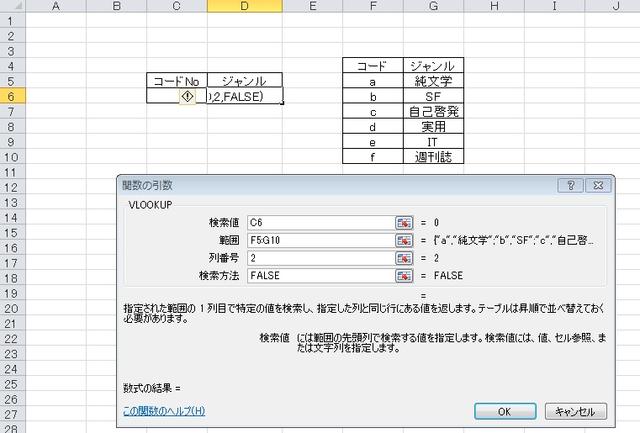Click the cell containing code e
This screenshot has width=640, height=433.
[373, 142]
